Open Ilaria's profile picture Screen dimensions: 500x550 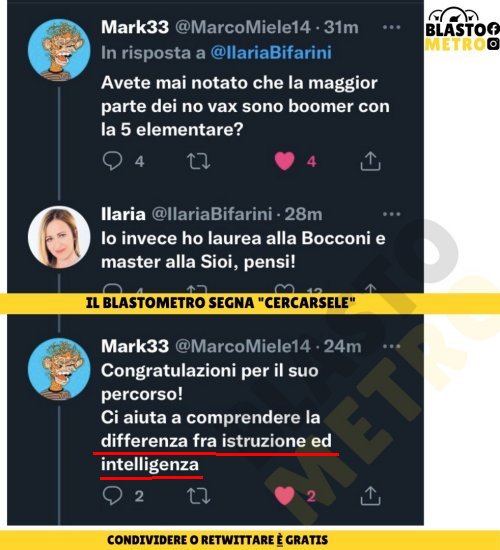click(59, 237)
